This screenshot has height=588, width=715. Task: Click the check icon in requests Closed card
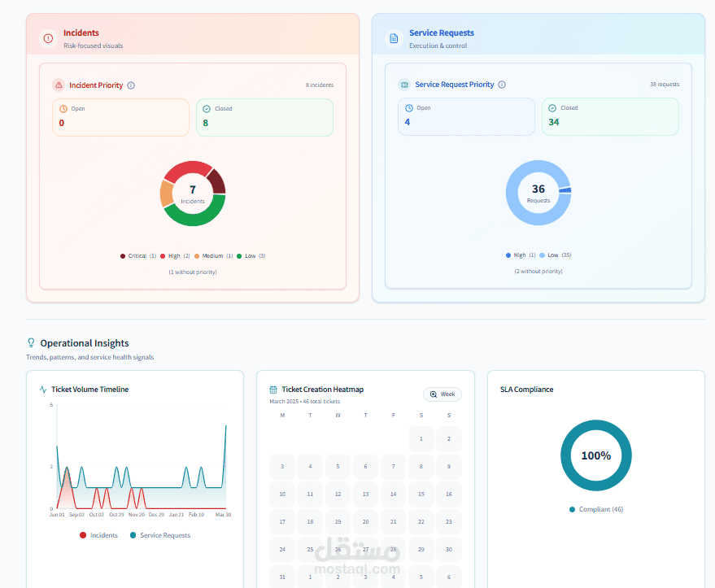point(552,108)
